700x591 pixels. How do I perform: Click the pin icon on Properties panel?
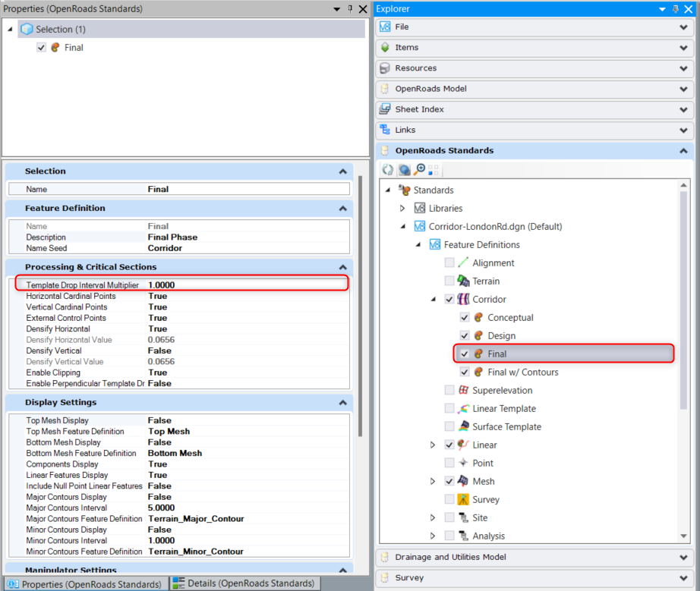point(351,9)
